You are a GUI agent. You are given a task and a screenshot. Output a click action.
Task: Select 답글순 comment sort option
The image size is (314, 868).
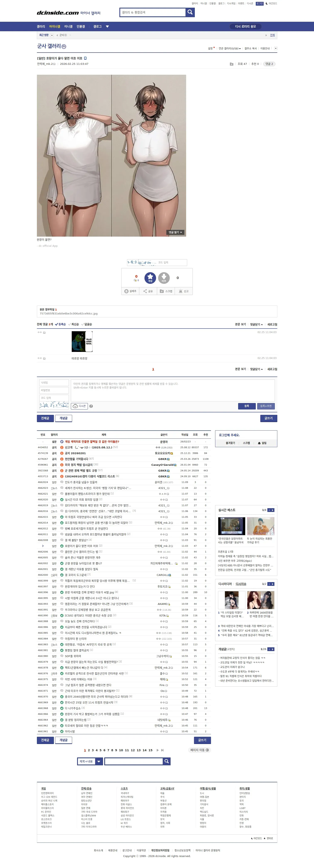pyautogui.click(x=87, y=324)
